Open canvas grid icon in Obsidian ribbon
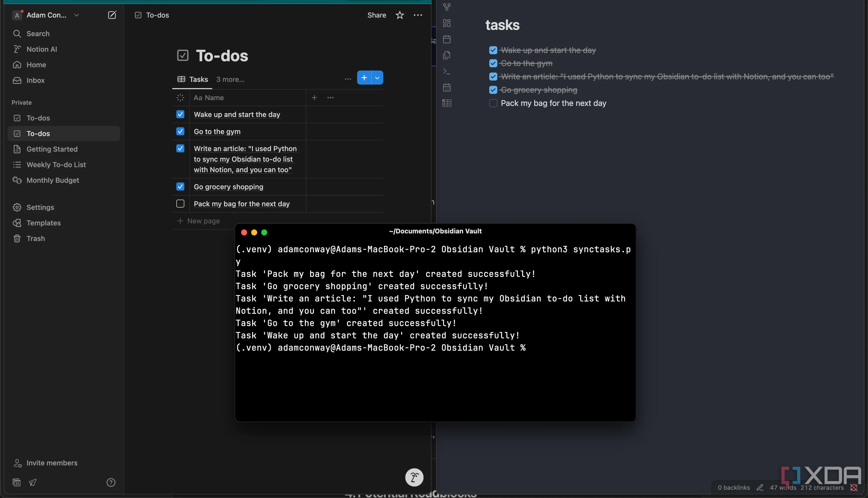 447,23
